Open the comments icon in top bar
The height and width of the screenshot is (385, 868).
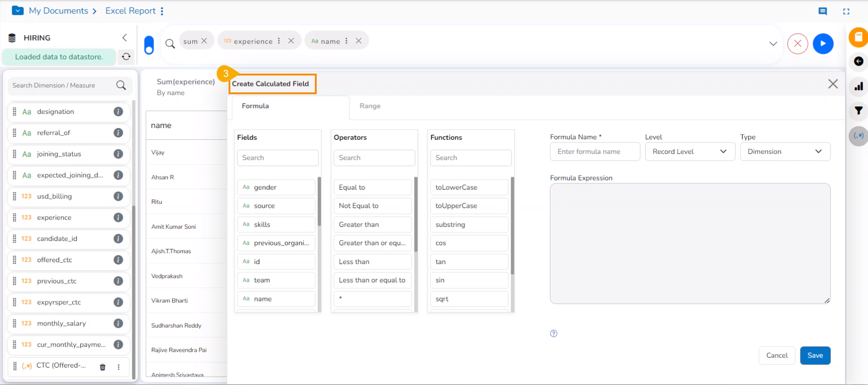[x=822, y=11]
